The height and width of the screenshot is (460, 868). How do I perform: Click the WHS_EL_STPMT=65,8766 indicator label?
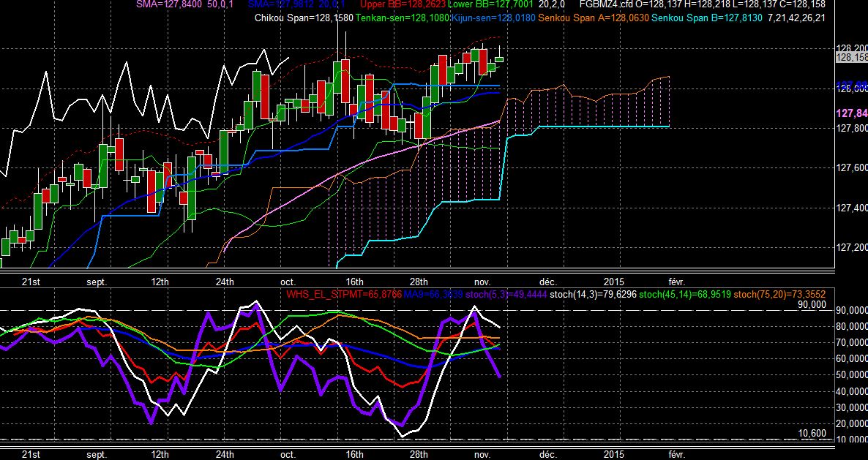click(x=344, y=295)
